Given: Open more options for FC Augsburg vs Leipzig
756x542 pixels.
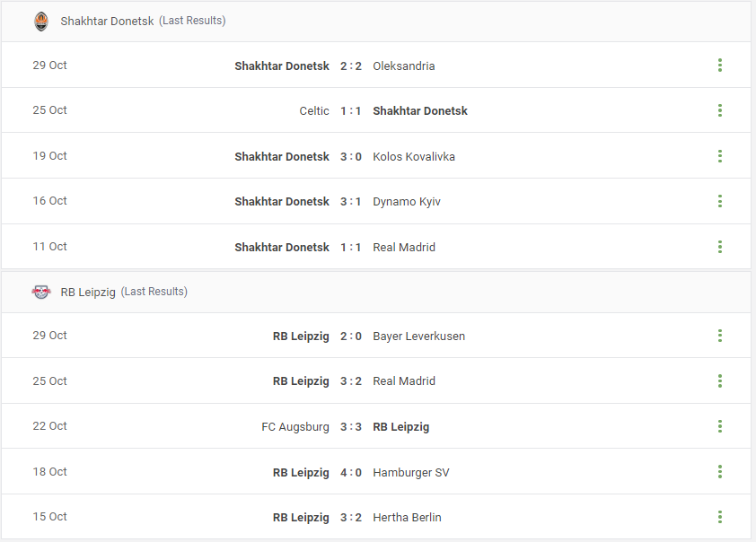Looking at the screenshot, I should click(720, 426).
